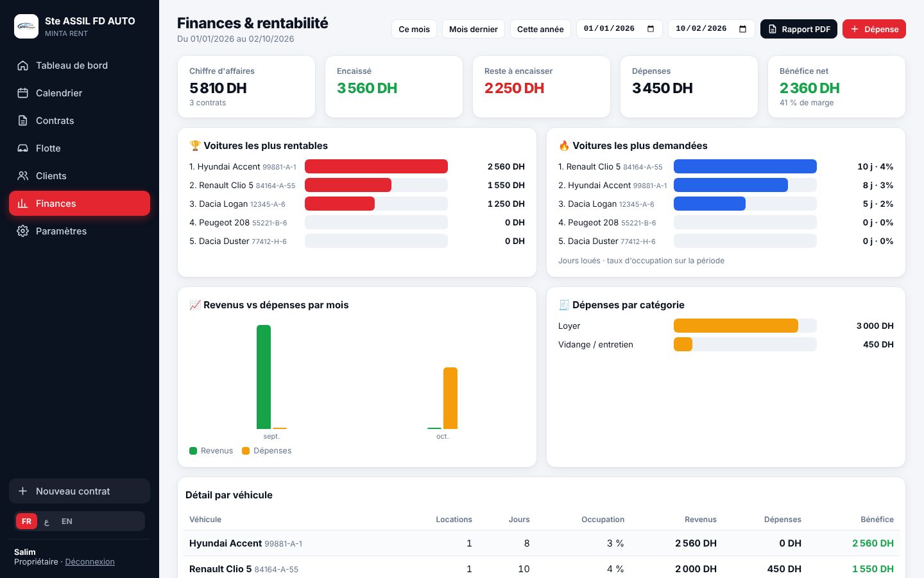Click the end date field 10/02/2026
924x578 pixels.
711,29
